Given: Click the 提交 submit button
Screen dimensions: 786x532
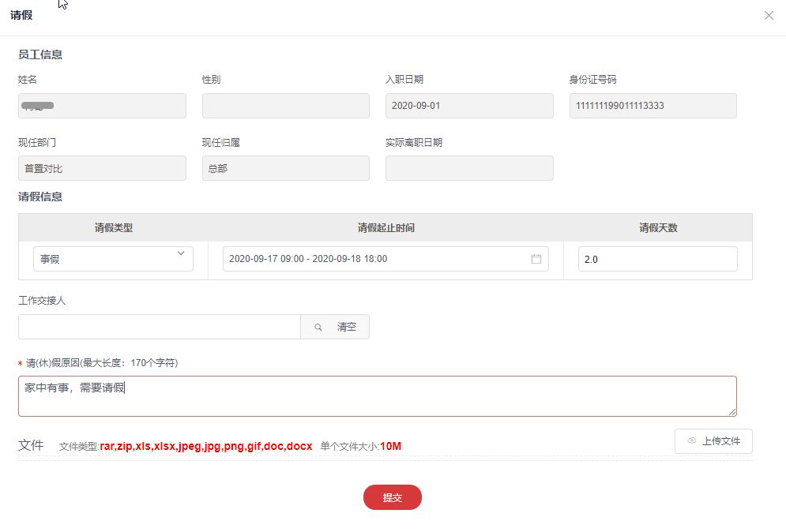Looking at the screenshot, I should coord(393,497).
